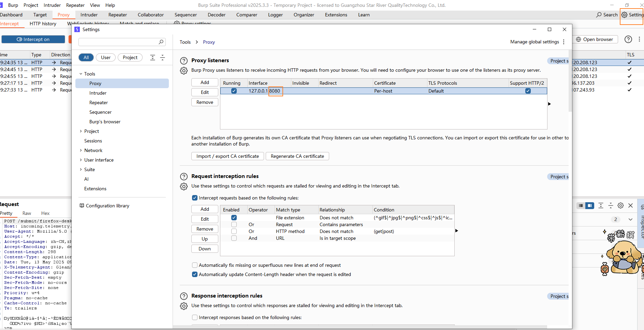Screen dimensions: 644x330
Task: Click the Proxy listeners gear icon
Action: (x=184, y=71)
